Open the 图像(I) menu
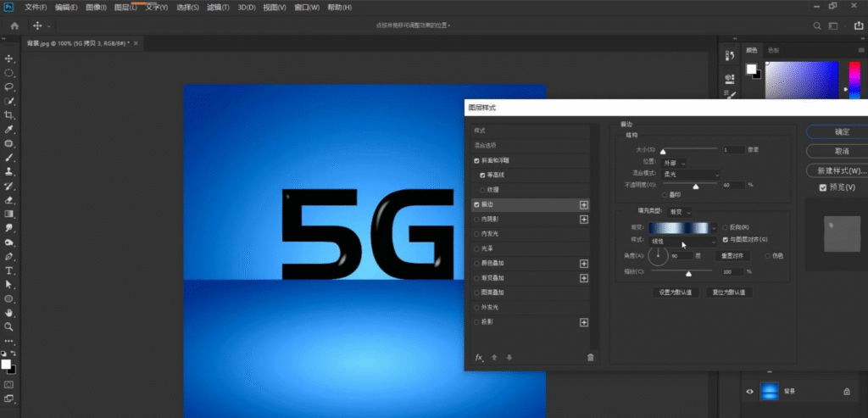The image size is (868, 418). [97, 8]
